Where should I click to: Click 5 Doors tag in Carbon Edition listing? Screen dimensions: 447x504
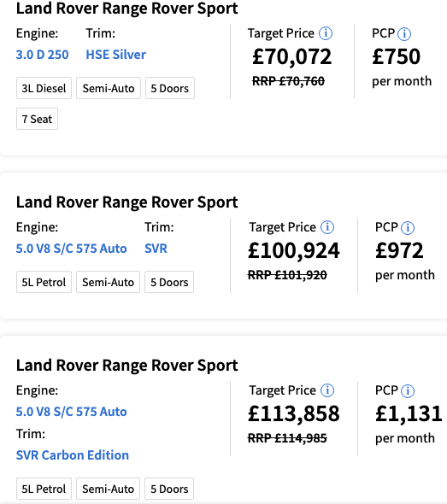[169, 489]
